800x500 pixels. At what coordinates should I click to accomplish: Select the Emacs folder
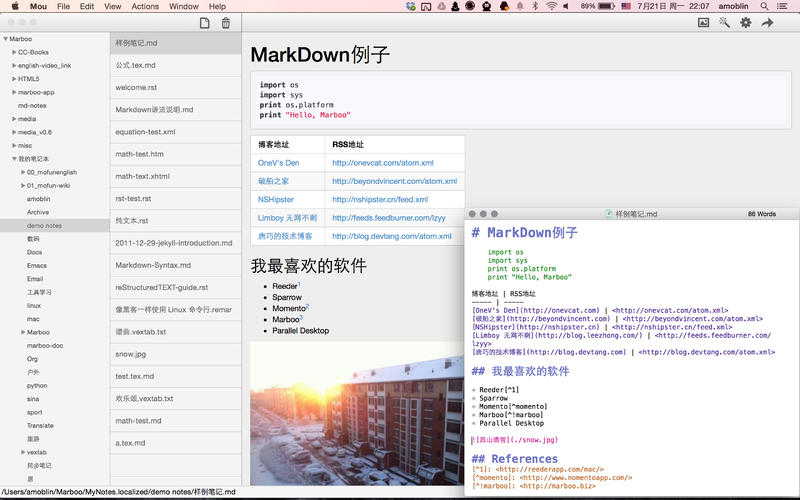[37, 265]
